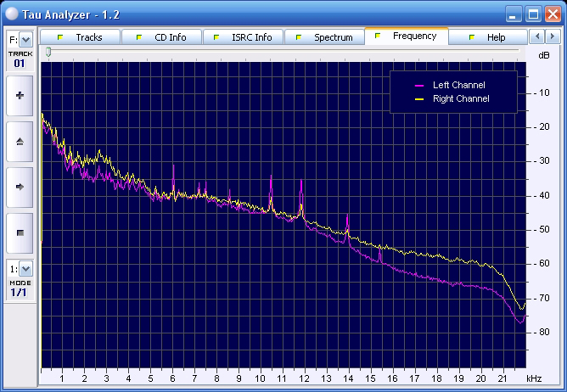Click the yellow Right Channel legend marker
Image resolution: width=567 pixels, height=392 pixels.
pos(418,99)
